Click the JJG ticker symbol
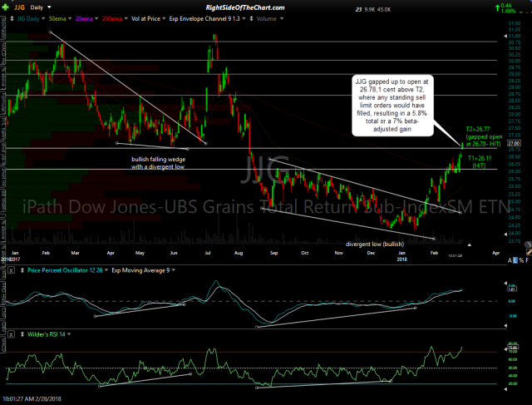532x405 pixels. pyautogui.click(x=19, y=7)
